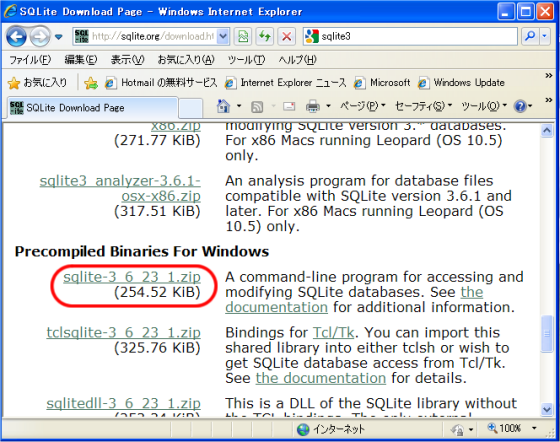This screenshot has height=442, width=560.
Task: Click the vertical scrollbar thumb
Action: tap(547, 334)
